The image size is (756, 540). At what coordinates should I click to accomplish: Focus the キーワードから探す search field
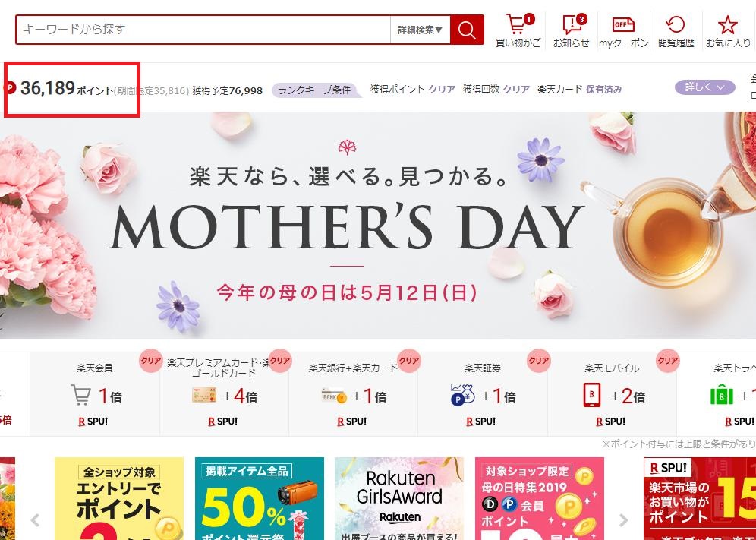coord(203,30)
